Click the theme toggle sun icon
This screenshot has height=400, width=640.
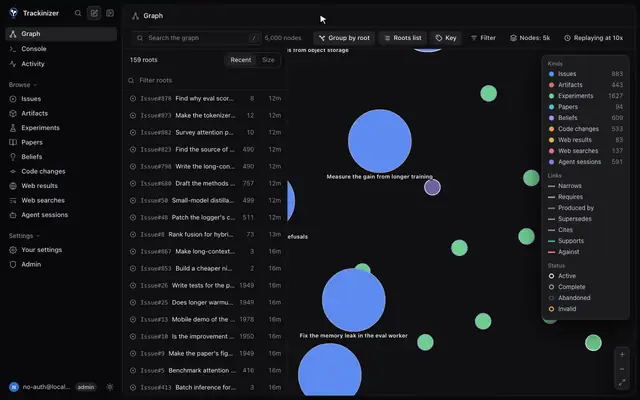[x=110, y=387]
